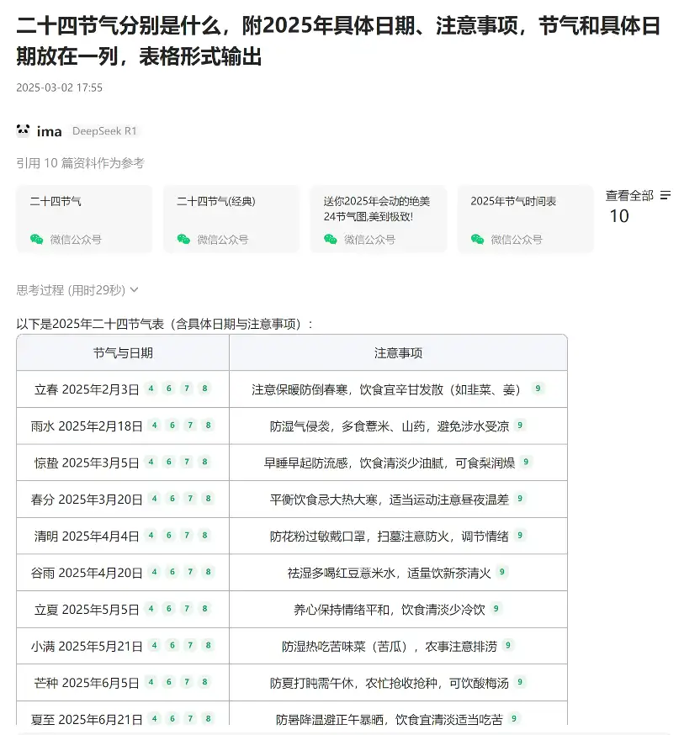Viewport: 700px width, 735px height.
Task: Expand the 思考过程 chevron
Action: click(x=135, y=290)
